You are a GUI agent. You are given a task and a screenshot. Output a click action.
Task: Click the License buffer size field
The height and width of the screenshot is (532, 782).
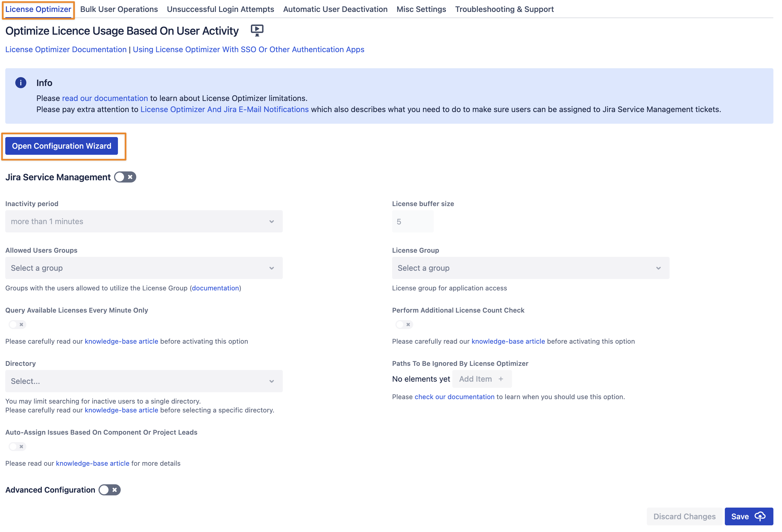413,222
